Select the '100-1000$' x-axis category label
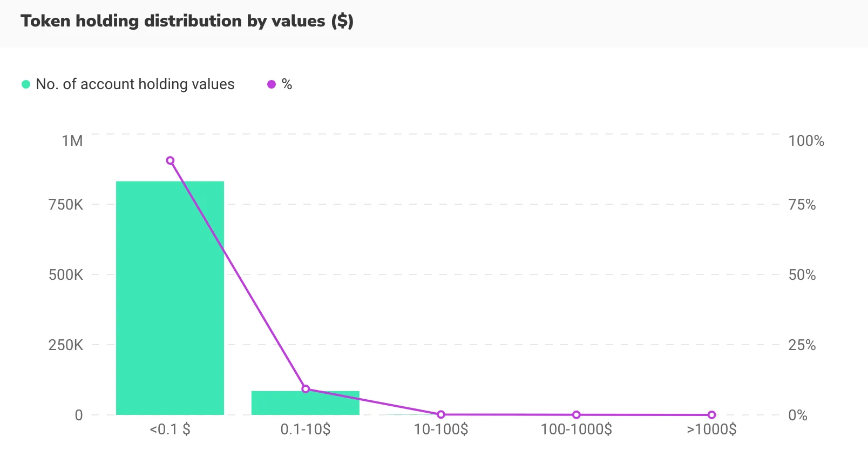868x470 pixels. click(x=577, y=429)
